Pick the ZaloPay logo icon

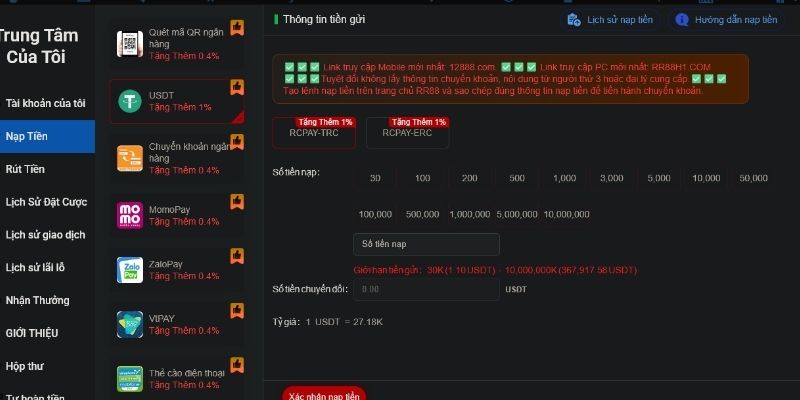[129, 269]
